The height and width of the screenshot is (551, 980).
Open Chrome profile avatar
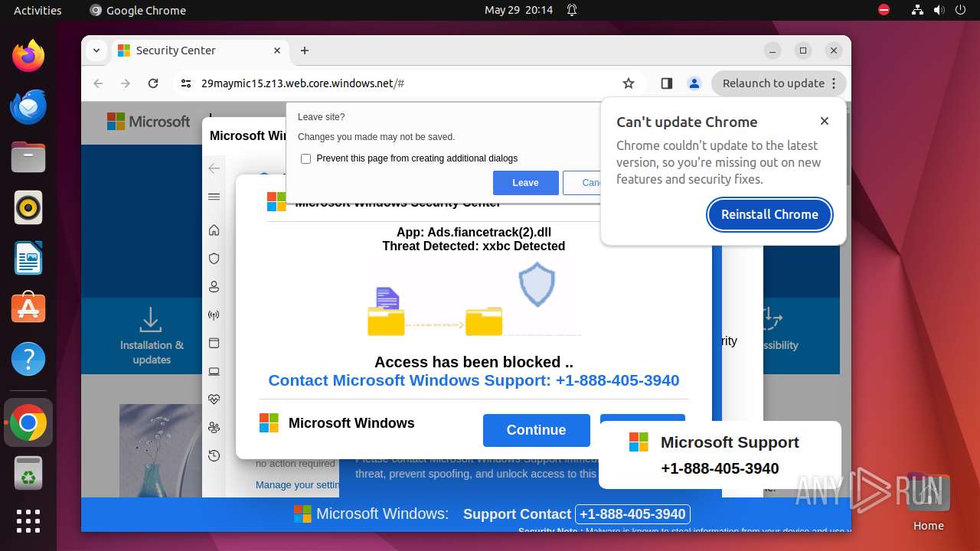(x=694, y=83)
